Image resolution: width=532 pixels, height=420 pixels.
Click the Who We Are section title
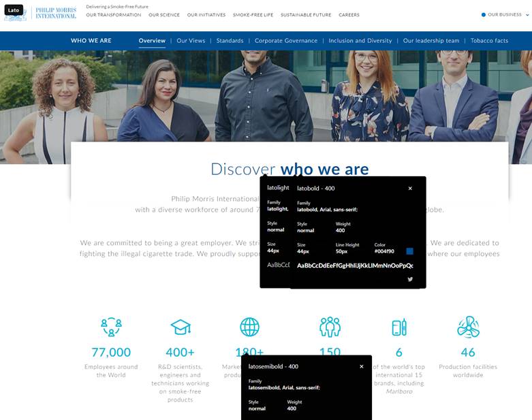tap(91, 41)
